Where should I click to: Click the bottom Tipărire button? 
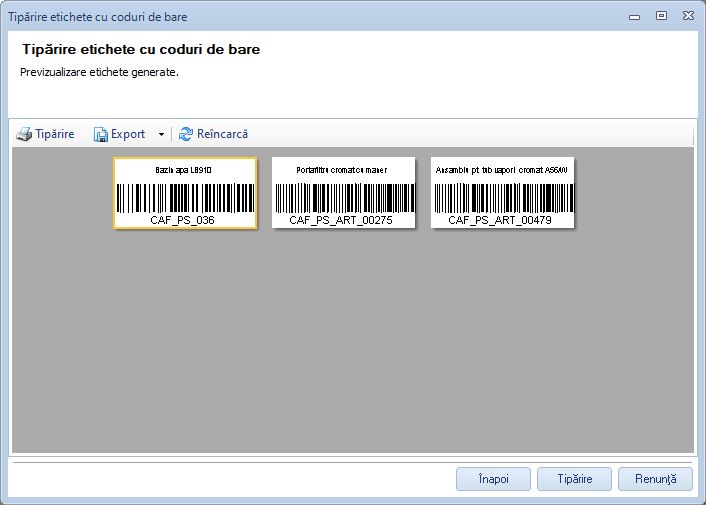(x=575, y=479)
